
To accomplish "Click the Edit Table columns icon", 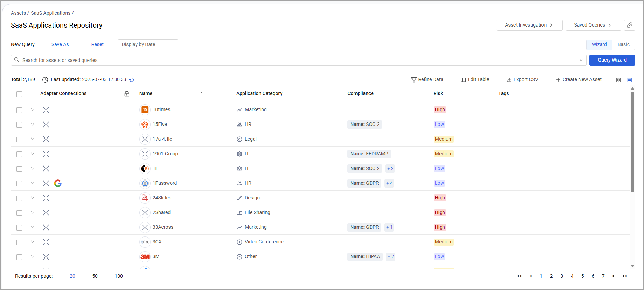I will tap(463, 80).
